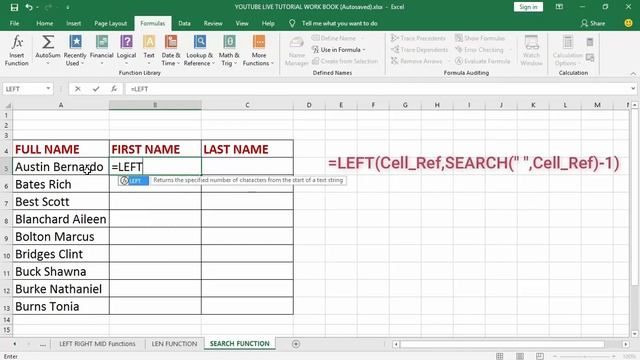
Task: Click Show Formulas button
Action: pos(480,38)
